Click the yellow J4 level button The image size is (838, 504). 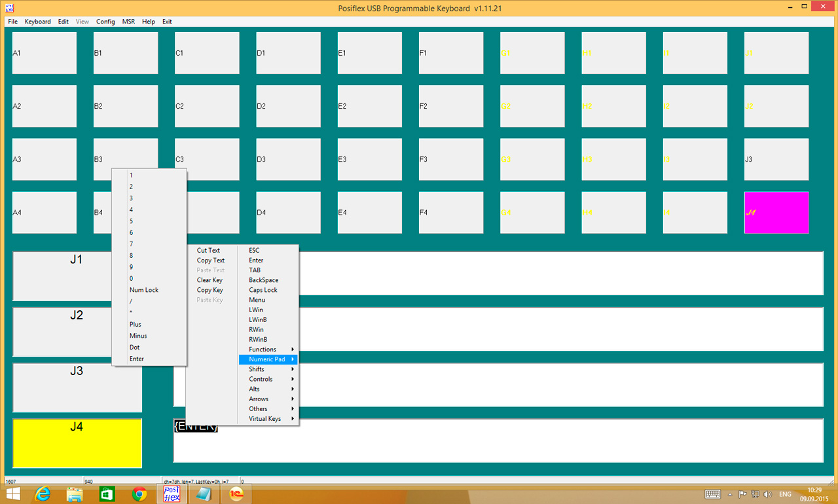tap(77, 443)
